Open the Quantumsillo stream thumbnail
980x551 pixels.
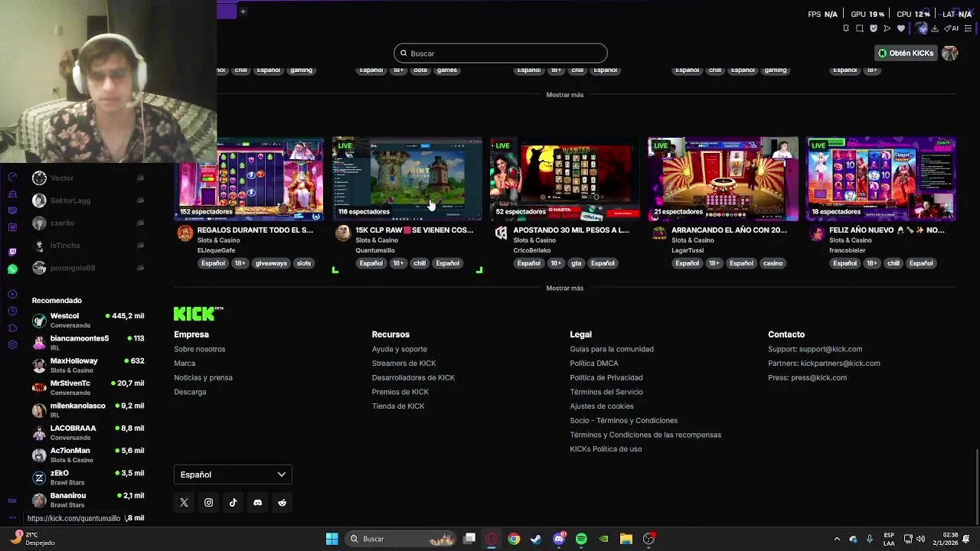pyautogui.click(x=407, y=179)
